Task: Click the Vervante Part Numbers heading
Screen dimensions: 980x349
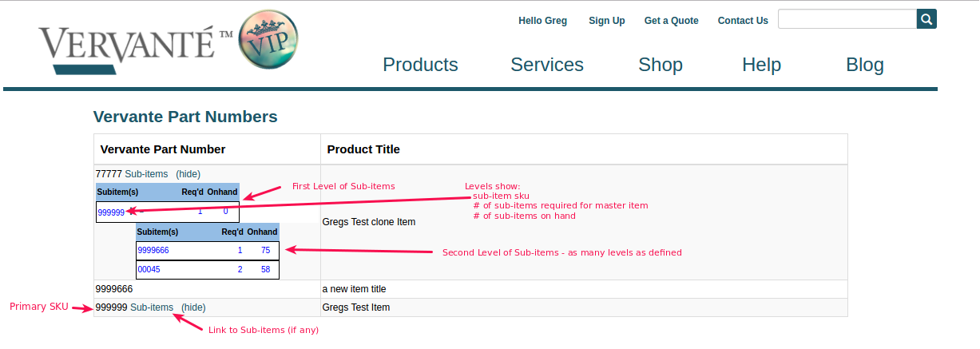Action: pyautogui.click(x=185, y=117)
